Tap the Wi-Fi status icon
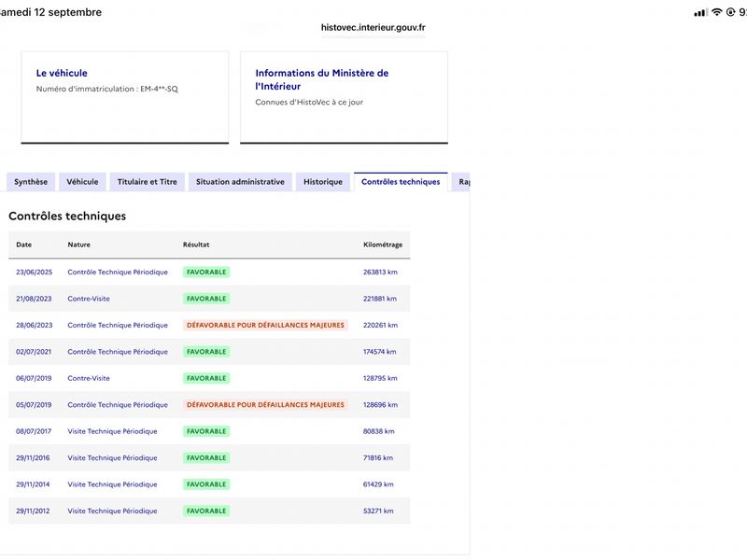This screenshot has width=747, height=560. 716,12
